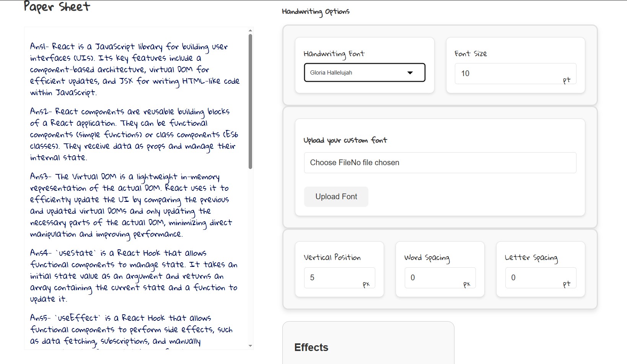Image resolution: width=627 pixels, height=364 pixels.
Task: Focus the Word Spacing input
Action: 434,278
